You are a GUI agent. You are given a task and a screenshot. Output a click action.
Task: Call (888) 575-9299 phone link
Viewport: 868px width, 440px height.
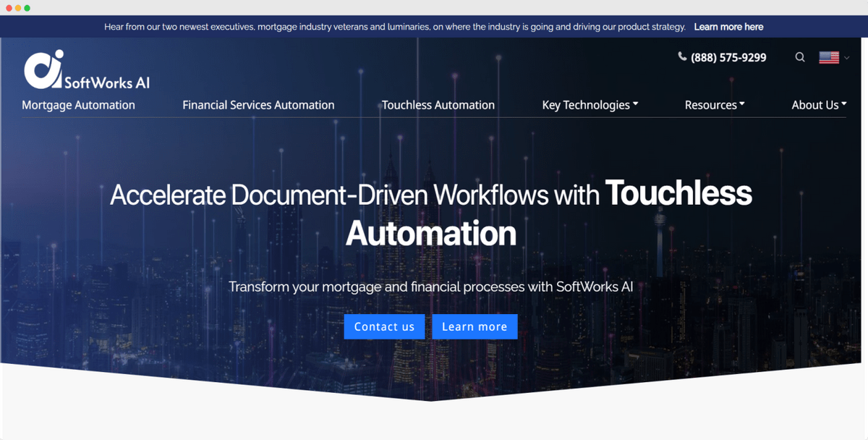click(x=728, y=57)
